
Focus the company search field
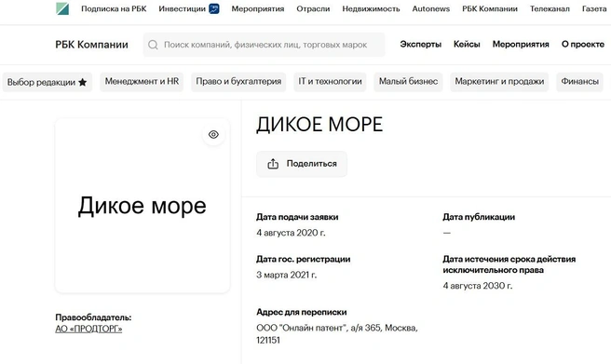(265, 45)
